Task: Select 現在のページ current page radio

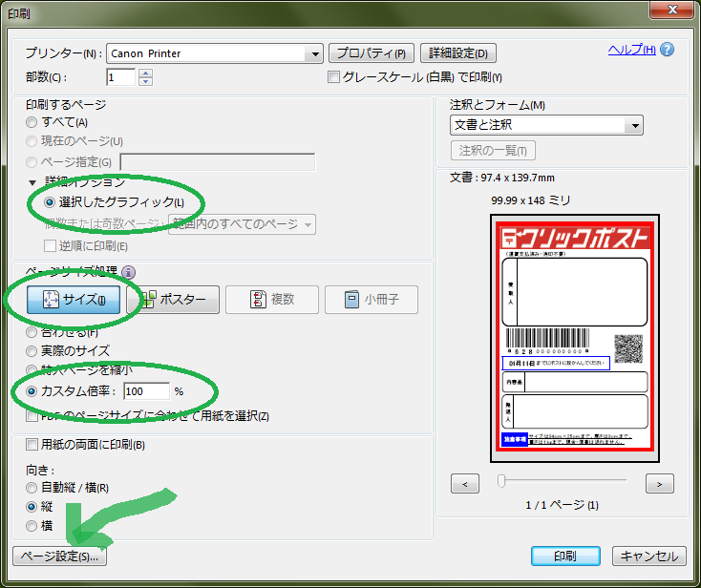Action: [32, 141]
